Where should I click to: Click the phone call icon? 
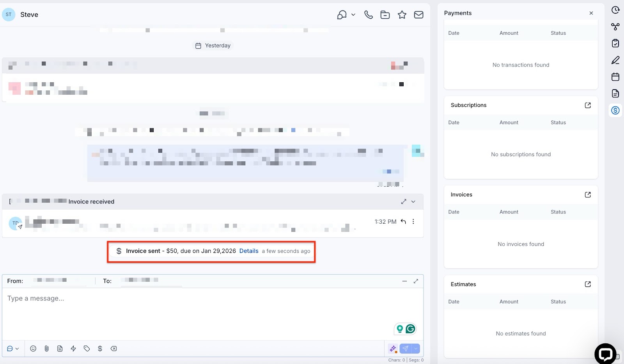tap(368, 15)
